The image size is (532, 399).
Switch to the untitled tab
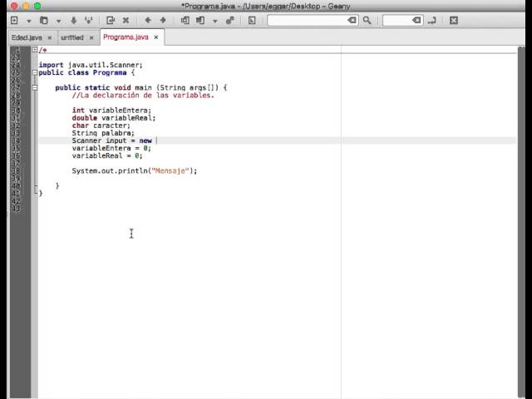pyautogui.click(x=72, y=37)
